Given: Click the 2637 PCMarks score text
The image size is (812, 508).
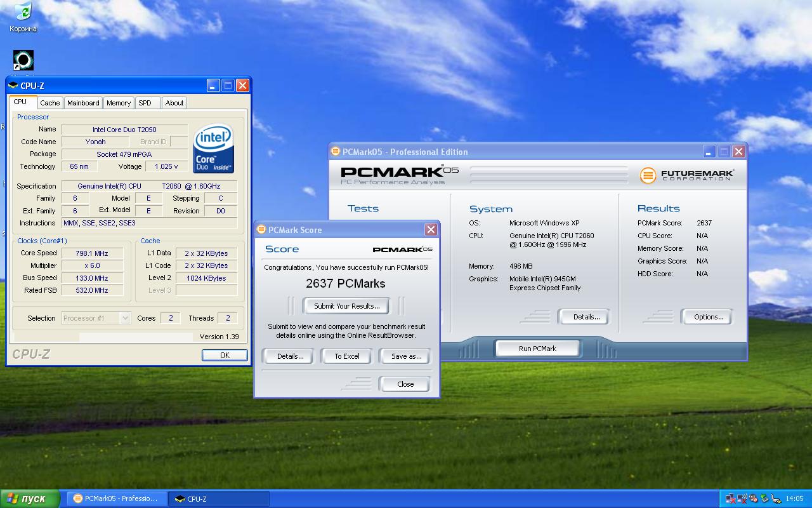Looking at the screenshot, I should point(346,284).
